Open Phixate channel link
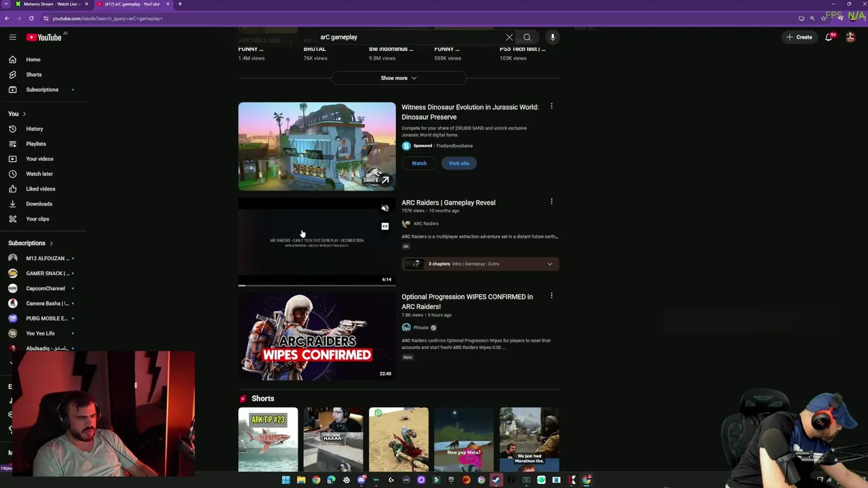Screen dimensions: 868x488 pos(421,328)
